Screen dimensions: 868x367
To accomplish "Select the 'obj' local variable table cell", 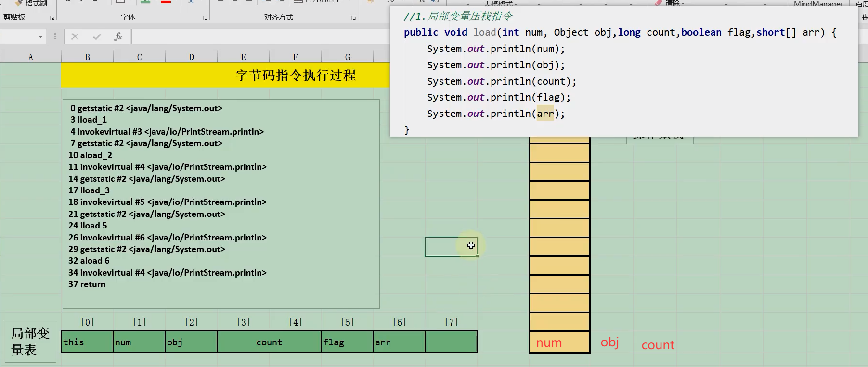I will coord(191,342).
